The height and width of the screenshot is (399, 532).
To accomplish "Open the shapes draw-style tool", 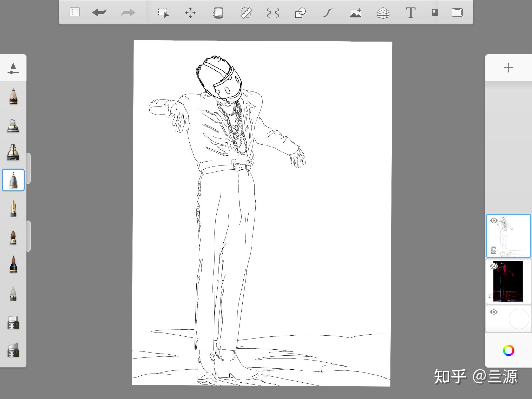I will pyautogui.click(x=300, y=12).
